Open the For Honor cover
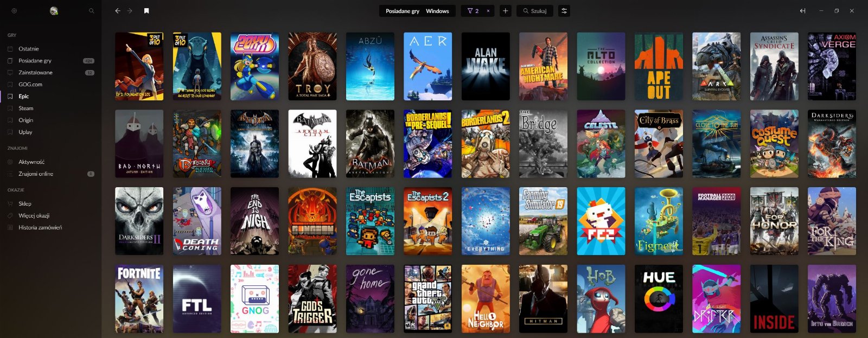Image resolution: width=868 pixels, height=338 pixels. (x=774, y=221)
